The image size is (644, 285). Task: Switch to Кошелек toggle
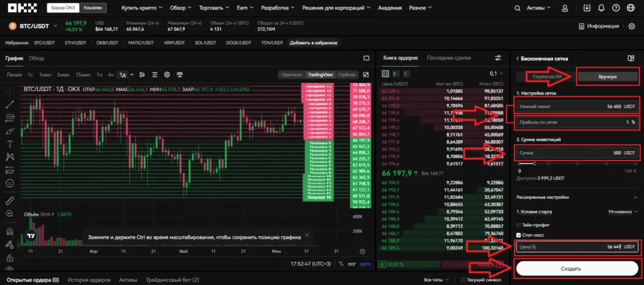click(93, 8)
